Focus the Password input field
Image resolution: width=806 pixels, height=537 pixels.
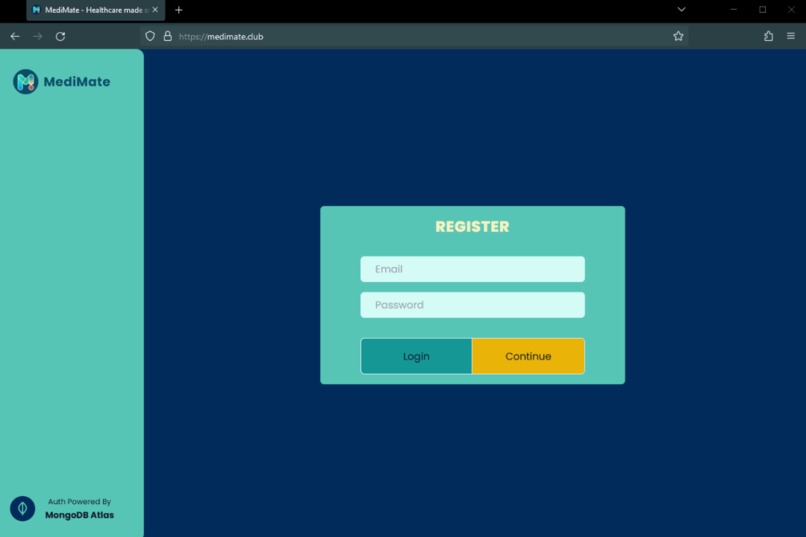point(472,305)
